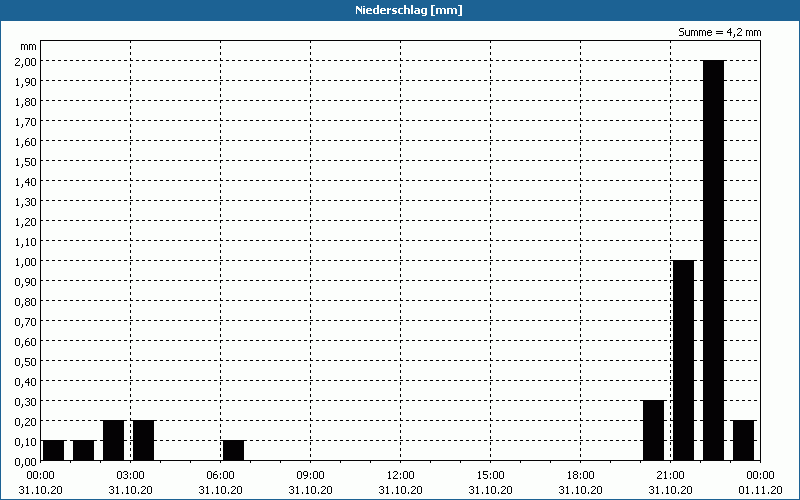Viewport: 800px width, 500px height.
Task: Click the 1,10 y-axis label
Action: coord(27,241)
